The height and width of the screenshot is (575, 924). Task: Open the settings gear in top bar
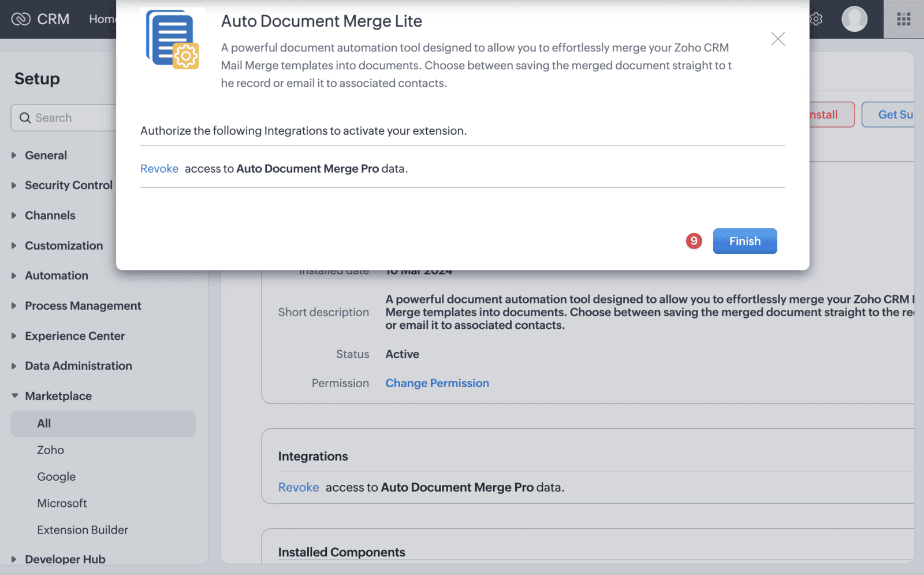pyautogui.click(x=816, y=19)
